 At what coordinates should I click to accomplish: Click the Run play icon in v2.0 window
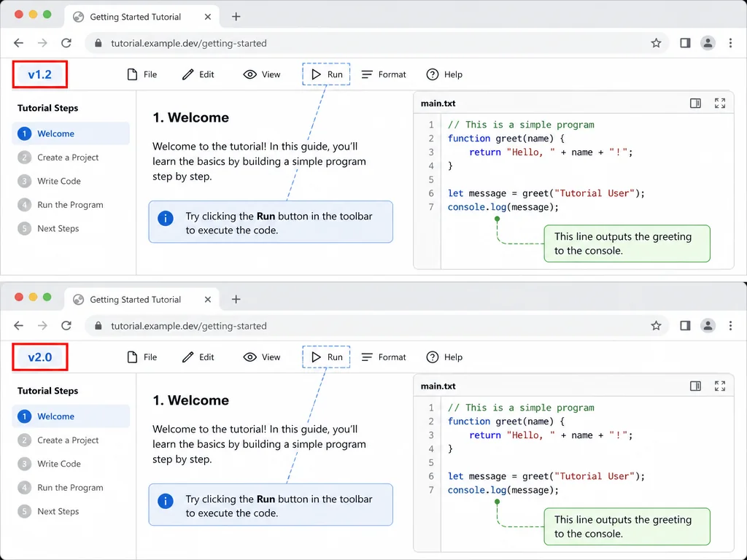click(x=316, y=357)
